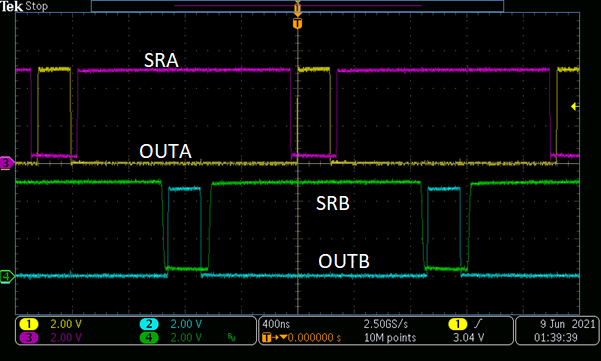The height and width of the screenshot is (361, 601).
Task: Click the channel 3 magenta badge in readout
Action: coord(29,338)
